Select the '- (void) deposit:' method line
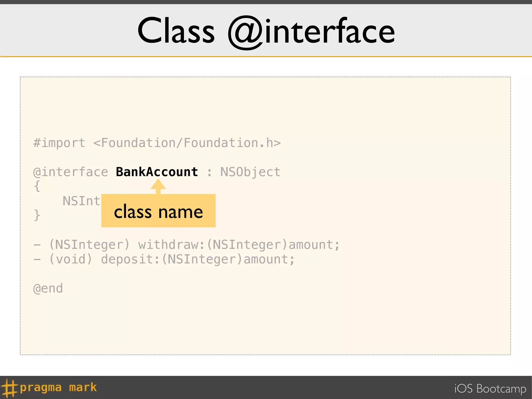 [164, 260]
